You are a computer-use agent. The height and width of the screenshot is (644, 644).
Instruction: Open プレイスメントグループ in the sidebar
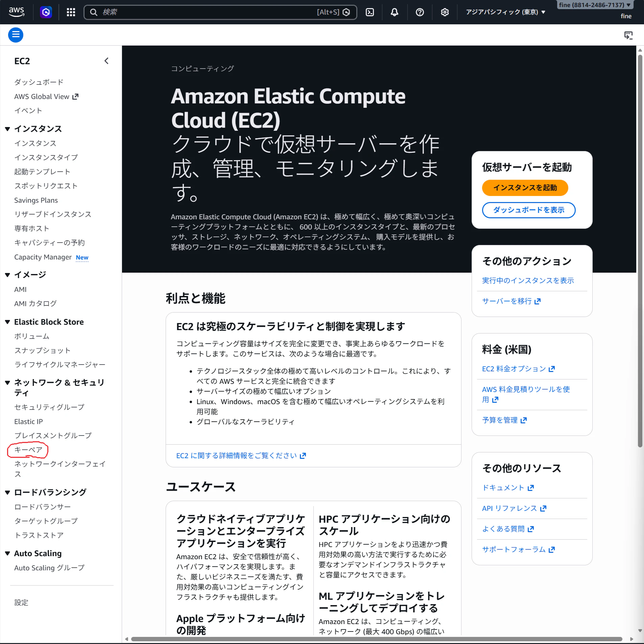[53, 436]
